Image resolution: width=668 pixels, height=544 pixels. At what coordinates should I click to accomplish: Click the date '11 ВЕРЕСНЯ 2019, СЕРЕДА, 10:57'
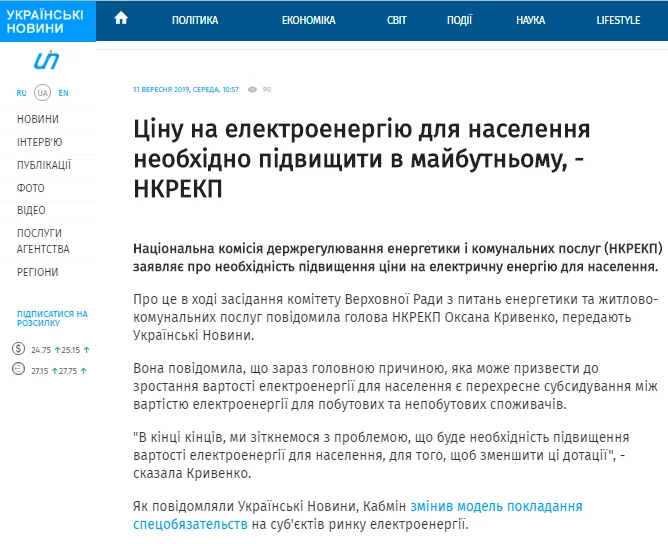[186, 89]
